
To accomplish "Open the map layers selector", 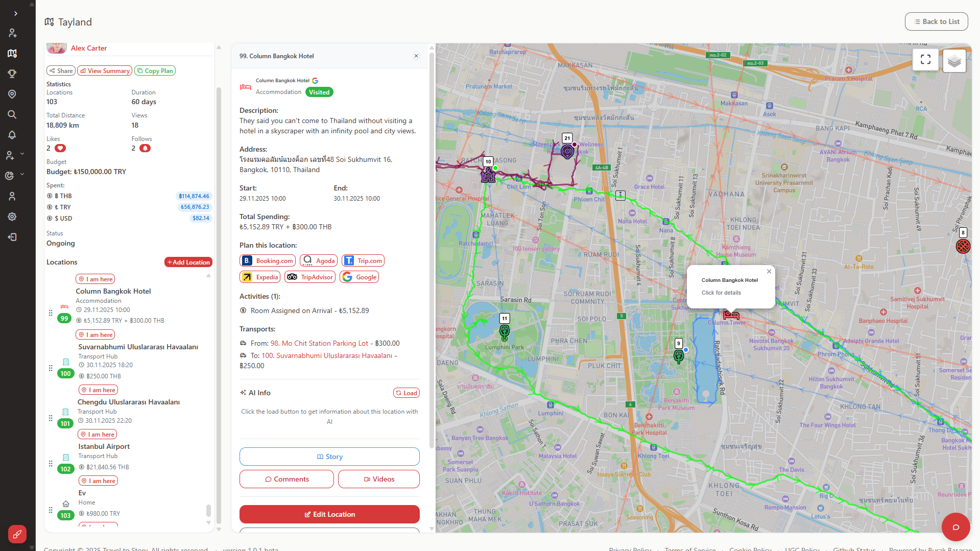I will pos(954,61).
